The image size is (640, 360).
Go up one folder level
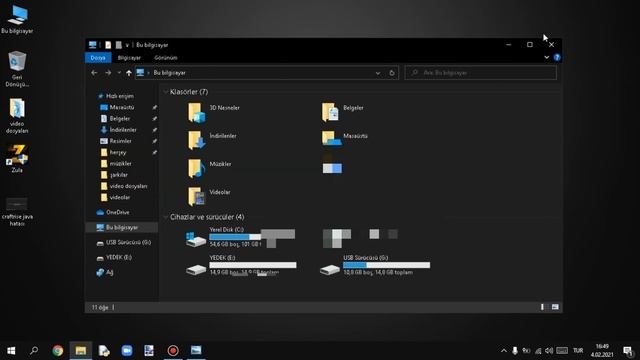(x=129, y=73)
